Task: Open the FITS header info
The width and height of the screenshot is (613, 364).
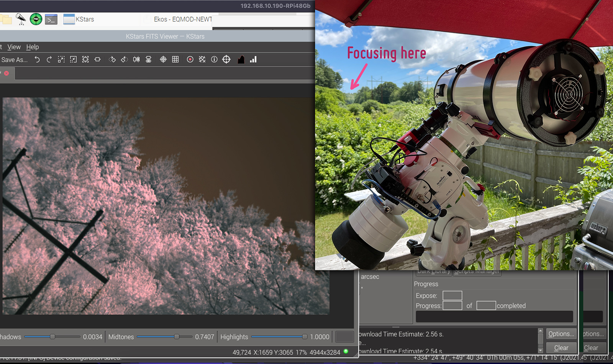Action: (214, 59)
